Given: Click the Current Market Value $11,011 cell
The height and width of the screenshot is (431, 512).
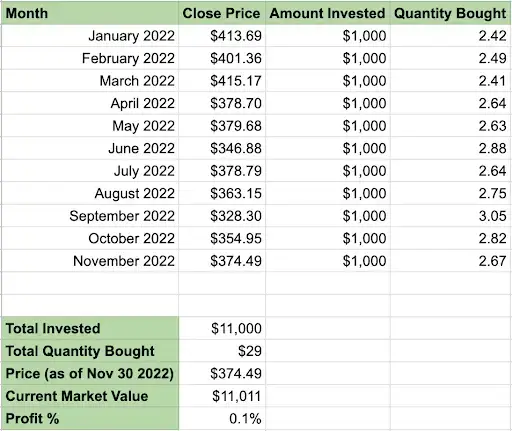Looking at the screenshot, I should 222,396.
